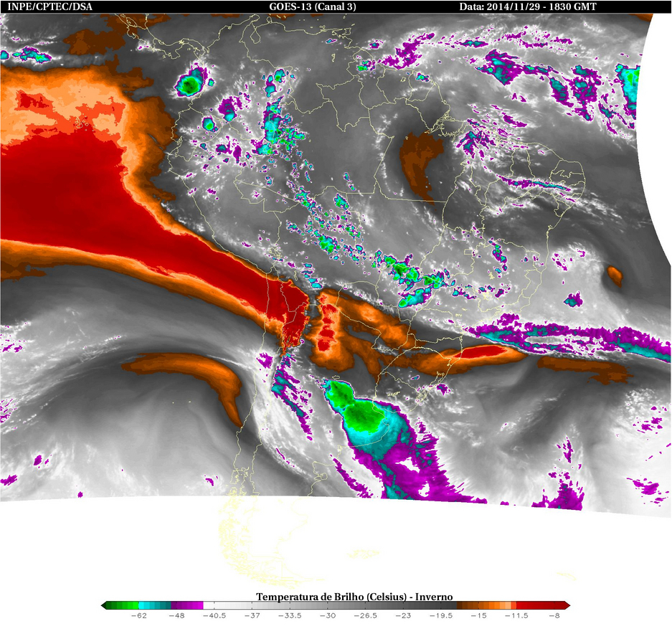This screenshot has width=672, height=629.
Task: Click the purple segment of the temperature color bar
Action: tap(187, 605)
